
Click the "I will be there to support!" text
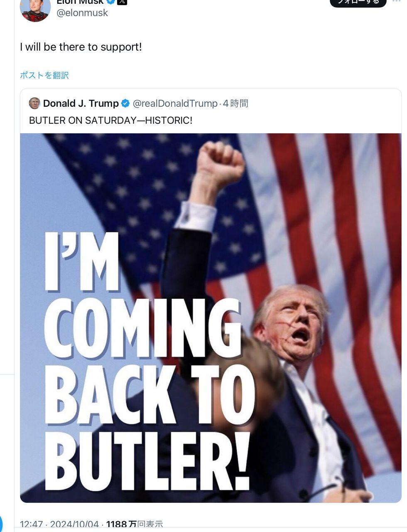point(81,47)
